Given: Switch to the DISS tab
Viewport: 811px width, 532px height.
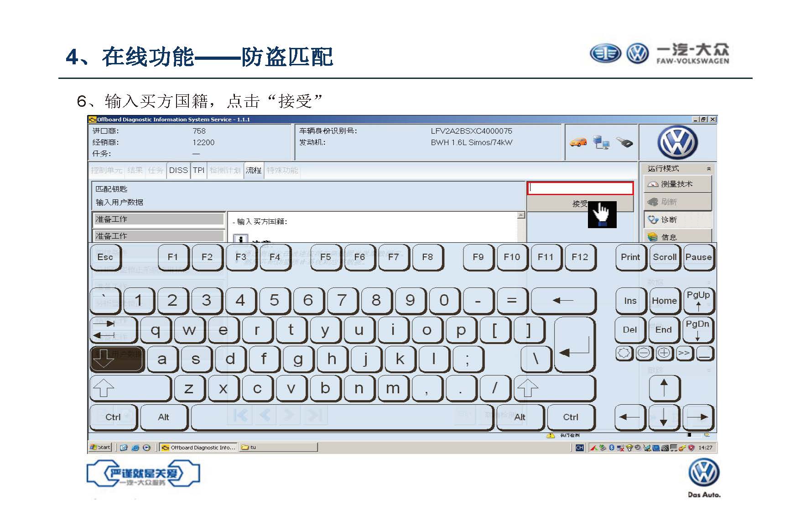Looking at the screenshot, I should (178, 171).
